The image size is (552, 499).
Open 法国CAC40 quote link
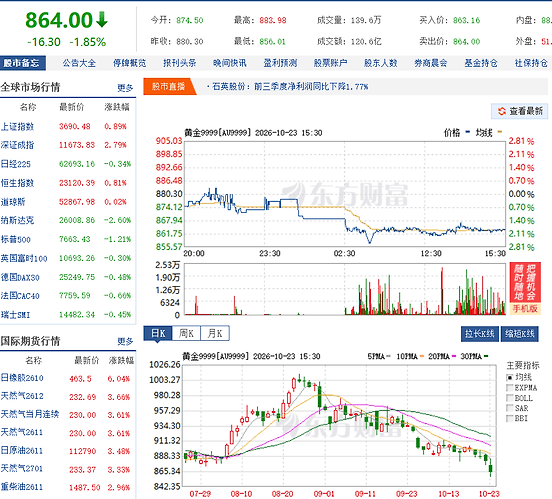[20, 295]
